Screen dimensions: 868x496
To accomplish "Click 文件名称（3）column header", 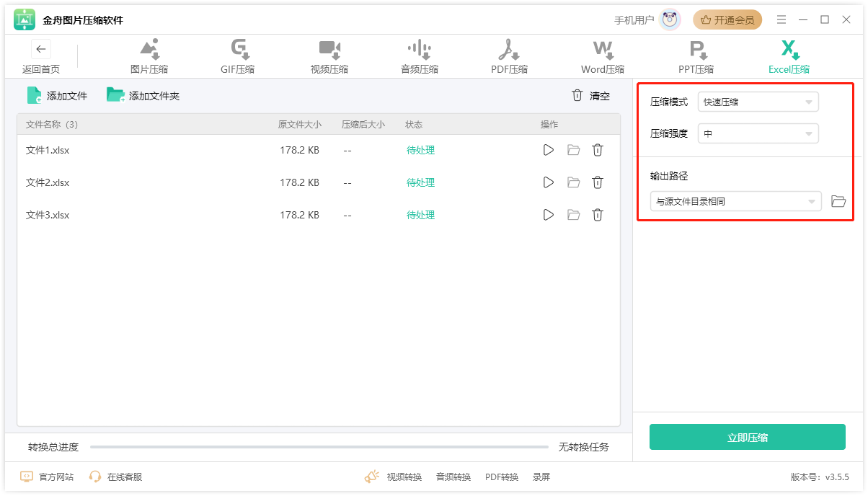I will pos(52,125).
